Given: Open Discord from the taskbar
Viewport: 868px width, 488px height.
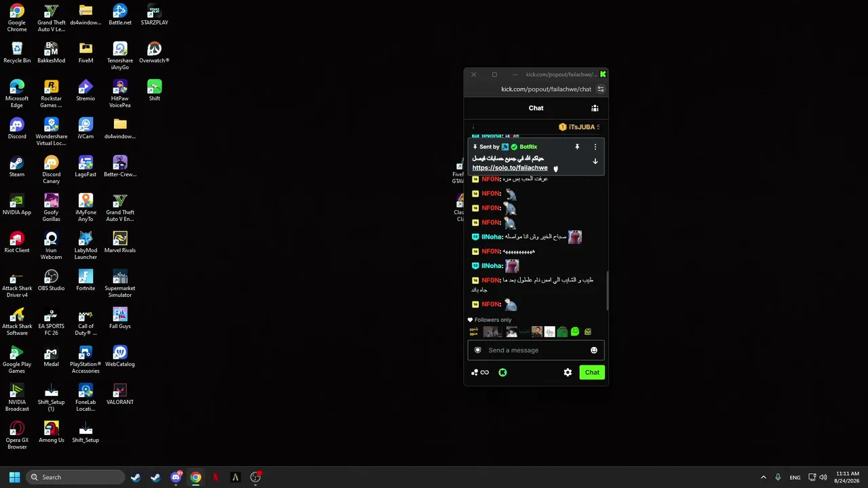Looking at the screenshot, I should (x=176, y=477).
